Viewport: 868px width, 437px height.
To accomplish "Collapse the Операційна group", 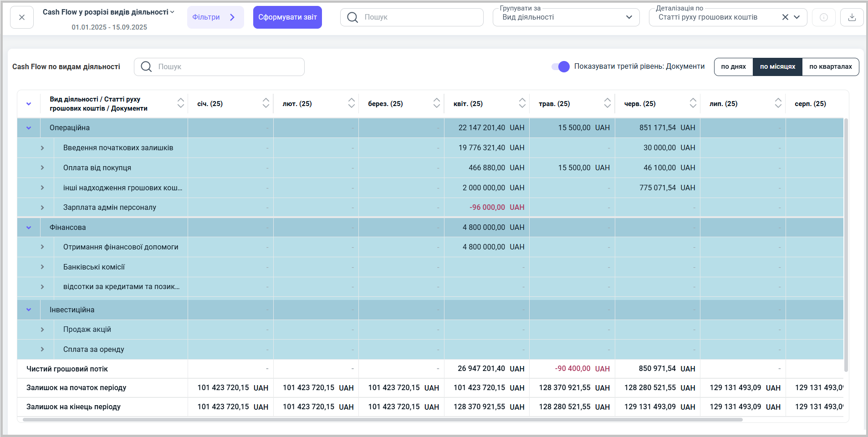I will tap(29, 128).
